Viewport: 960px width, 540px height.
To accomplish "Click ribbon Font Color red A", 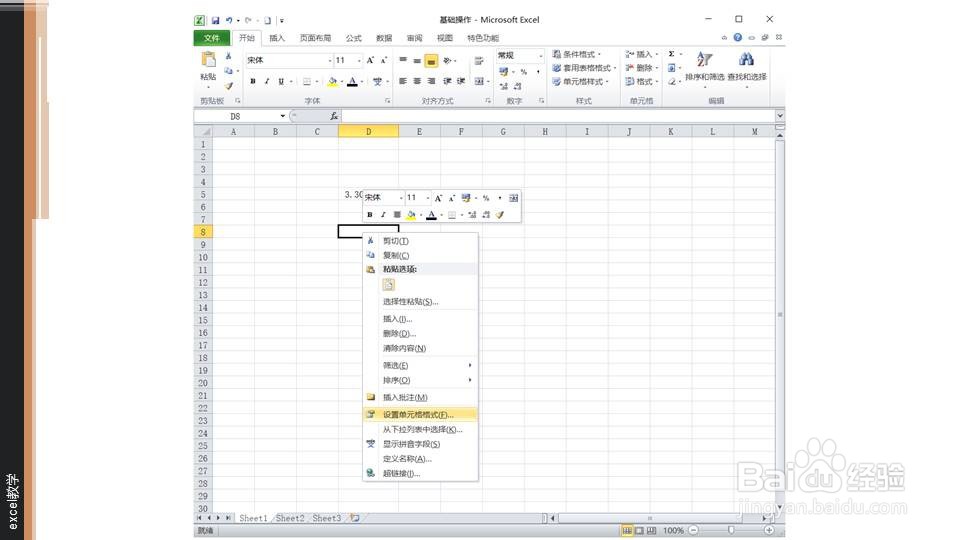I will [x=352, y=81].
